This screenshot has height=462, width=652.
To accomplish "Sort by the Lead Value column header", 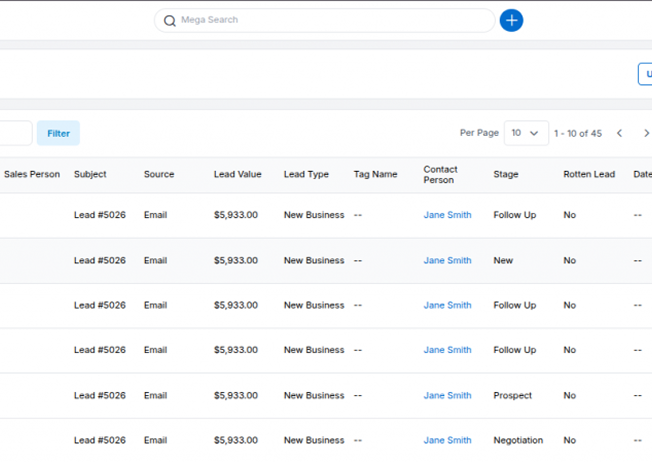I will [238, 174].
